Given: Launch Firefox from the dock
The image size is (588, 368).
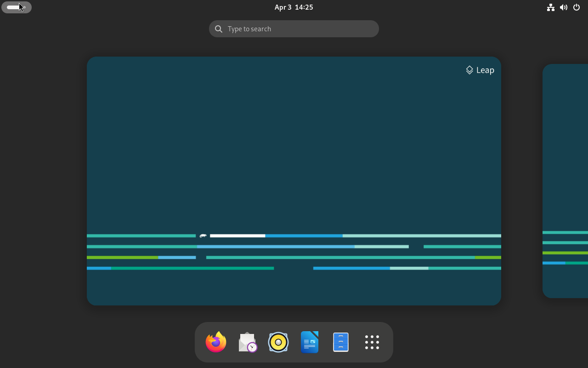Looking at the screenshot, I should tap(216, 342).
